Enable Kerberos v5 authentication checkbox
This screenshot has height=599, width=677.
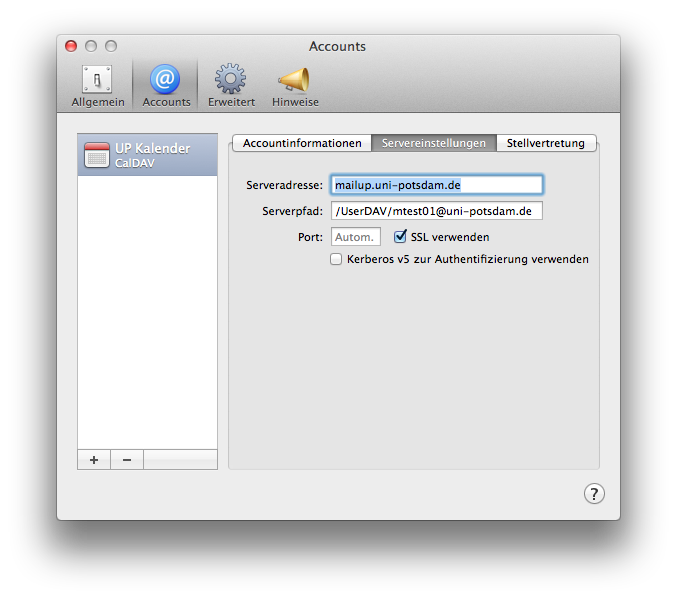tap(336, 259)
